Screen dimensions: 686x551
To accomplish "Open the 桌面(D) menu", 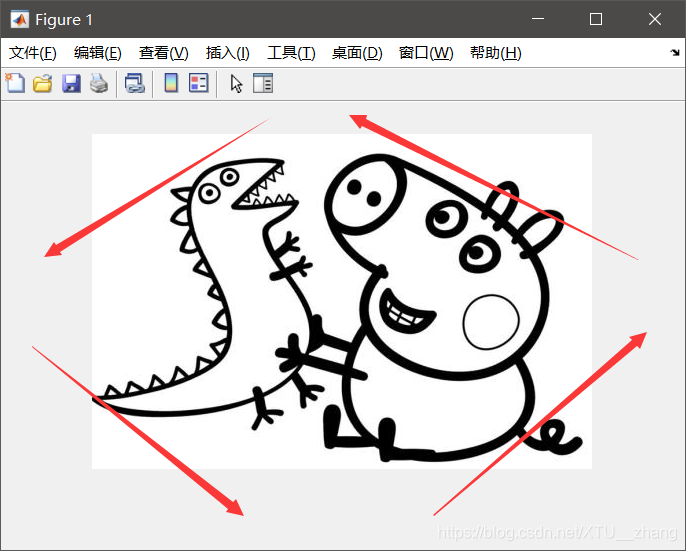I will click(357, 53).
